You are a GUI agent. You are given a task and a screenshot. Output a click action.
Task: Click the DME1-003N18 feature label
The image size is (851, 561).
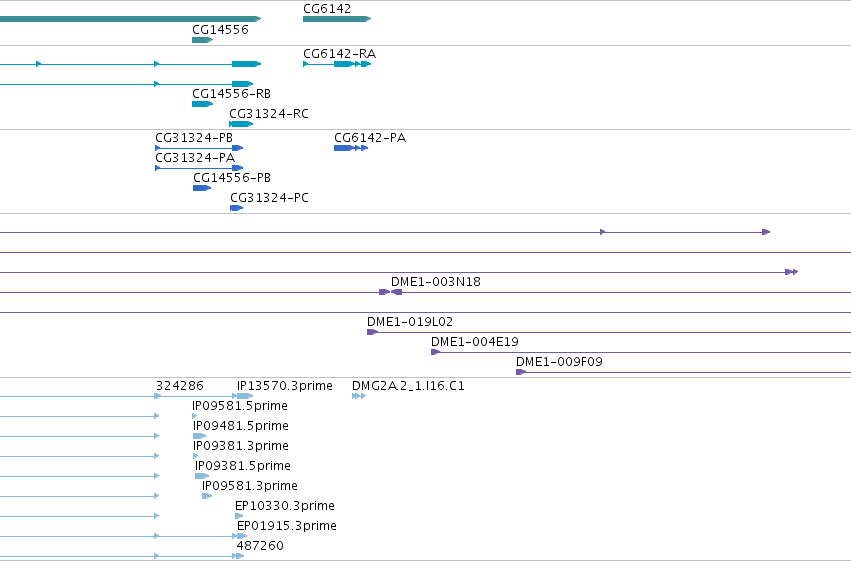436,282
